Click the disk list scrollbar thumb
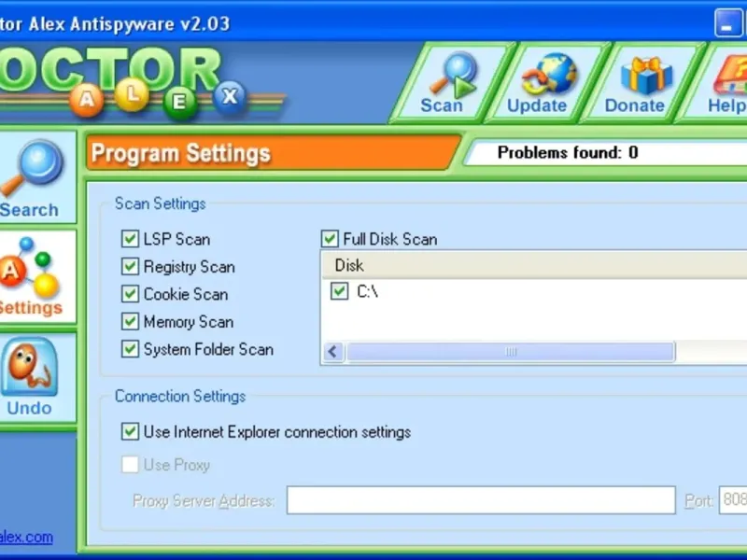The image size is (747, 560). 511,352
